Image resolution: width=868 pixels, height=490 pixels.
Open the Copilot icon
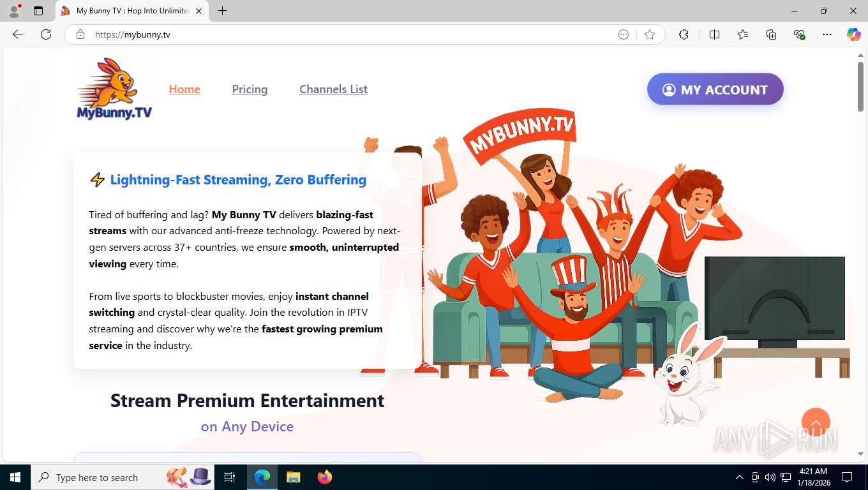pos(854,34)
